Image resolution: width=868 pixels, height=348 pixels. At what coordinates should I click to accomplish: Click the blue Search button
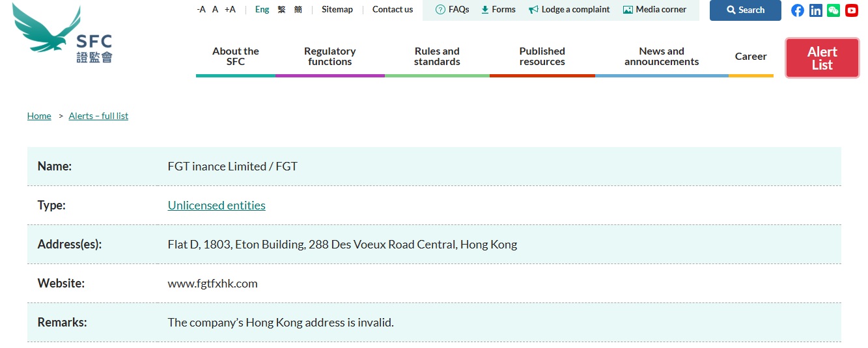point(746,10)
